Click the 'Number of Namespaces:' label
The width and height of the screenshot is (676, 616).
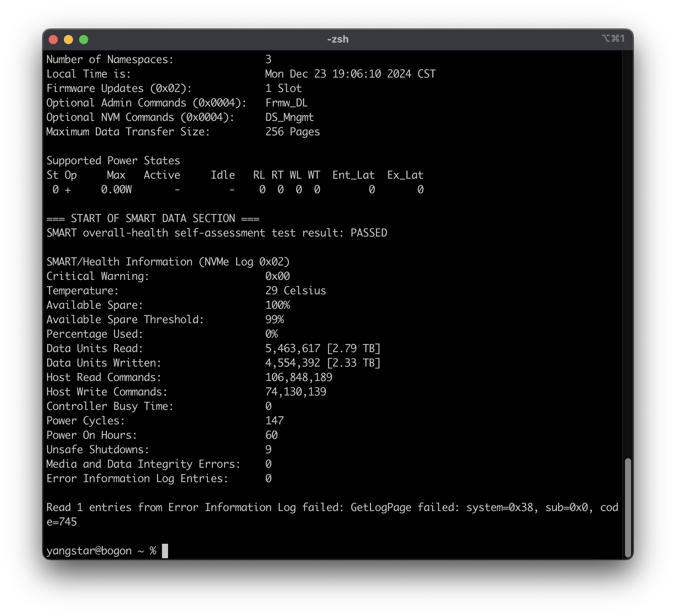click(110, 59)
